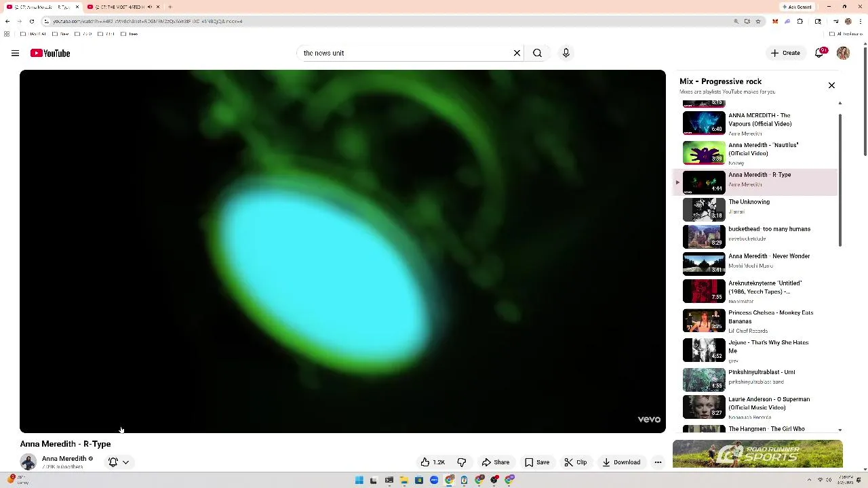Open Anna Meredith channel avatar
The width and height of the screenshot is (868, 488).
(28, 462)
